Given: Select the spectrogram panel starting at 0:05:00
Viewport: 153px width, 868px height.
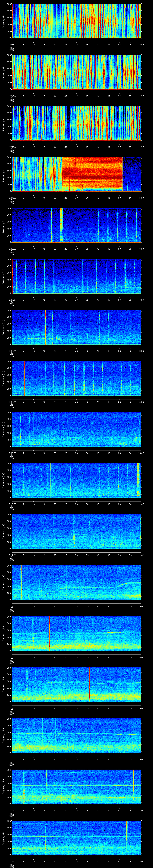Looking at the screenshot, I should pyautogui.click(x=77, y=225).
